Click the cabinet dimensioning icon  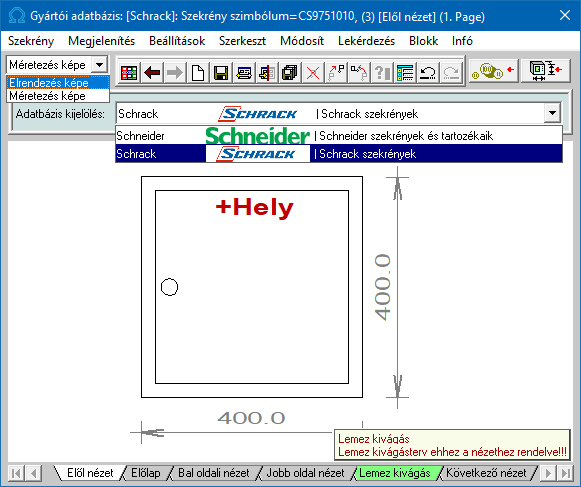pos(545,70)
